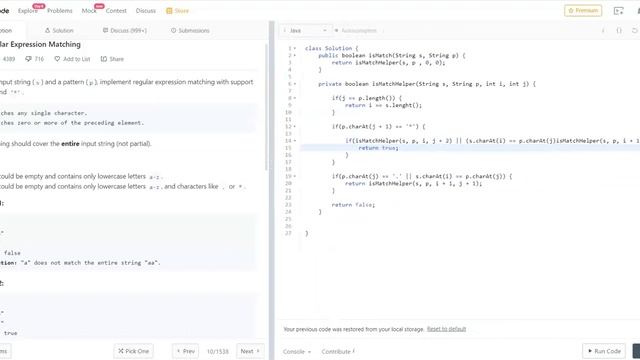Viewport: 640px width, 360px height.
Task: Collapse the fold arrow at line 12
Action: (x=295, y=127)
